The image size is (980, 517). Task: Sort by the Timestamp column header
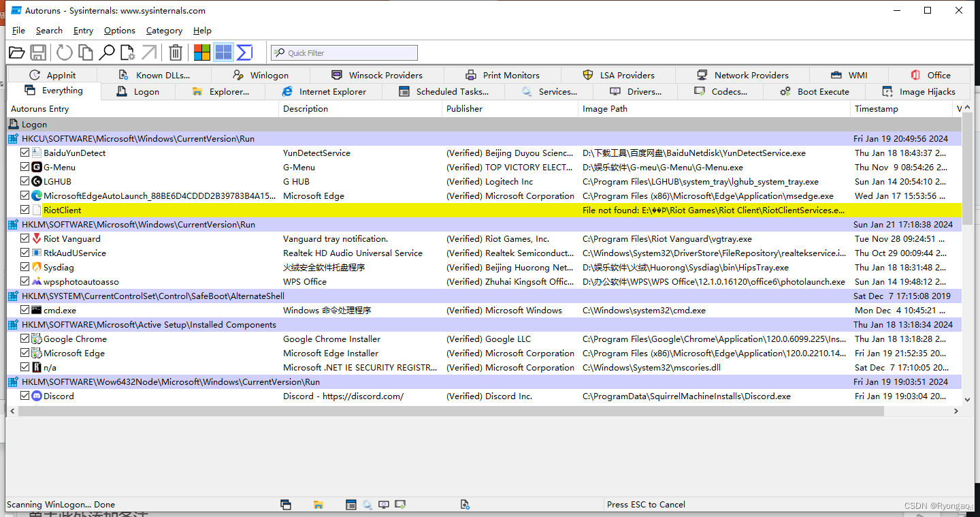902,109
